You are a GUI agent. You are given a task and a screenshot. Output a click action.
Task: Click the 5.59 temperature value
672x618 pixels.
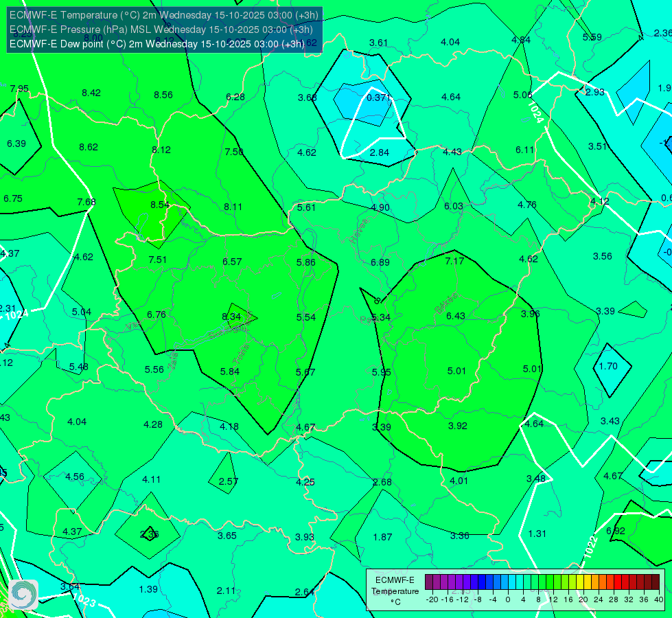click(x=592, y=37)
